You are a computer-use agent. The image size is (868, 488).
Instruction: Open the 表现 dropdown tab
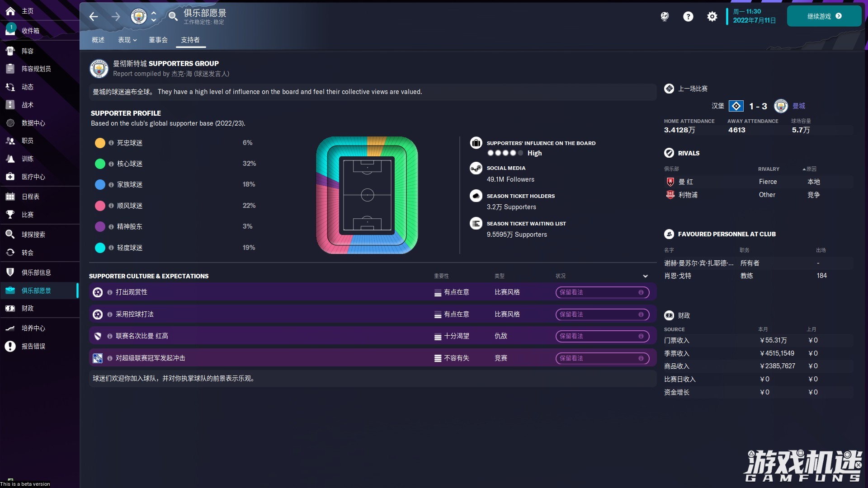point(127,40)
